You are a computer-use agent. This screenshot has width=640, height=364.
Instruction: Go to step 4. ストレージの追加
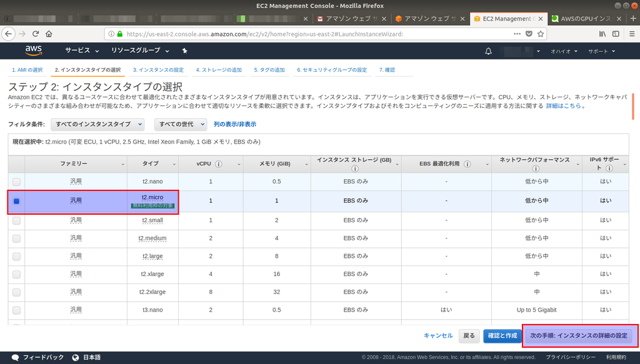[219, 70]
